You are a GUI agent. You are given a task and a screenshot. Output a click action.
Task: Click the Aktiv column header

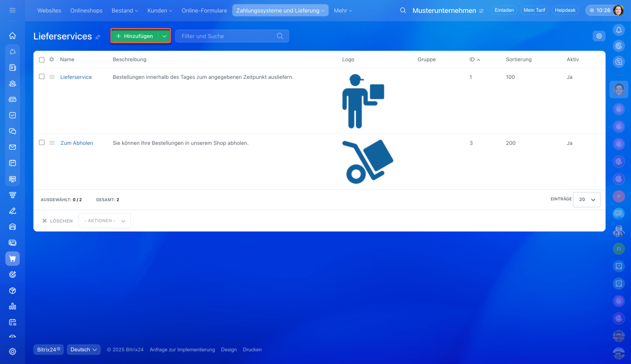pyautogui.click(x=573, y=60)
